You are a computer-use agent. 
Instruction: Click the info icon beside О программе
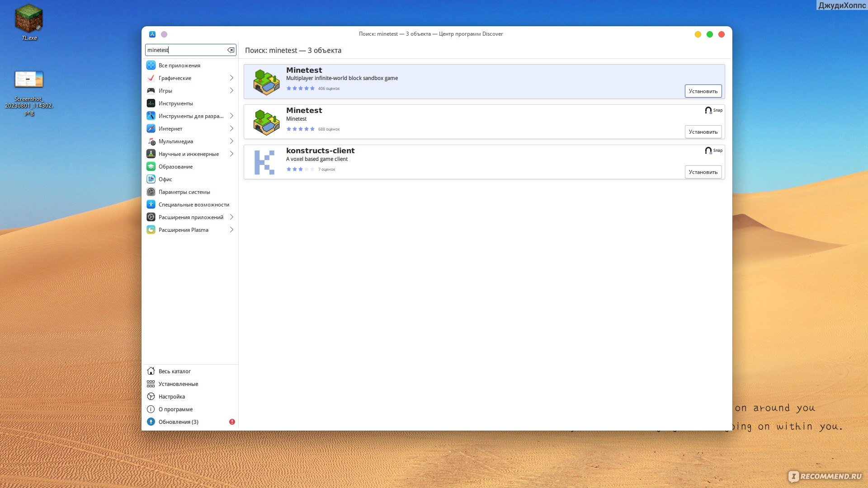point(151,409)
